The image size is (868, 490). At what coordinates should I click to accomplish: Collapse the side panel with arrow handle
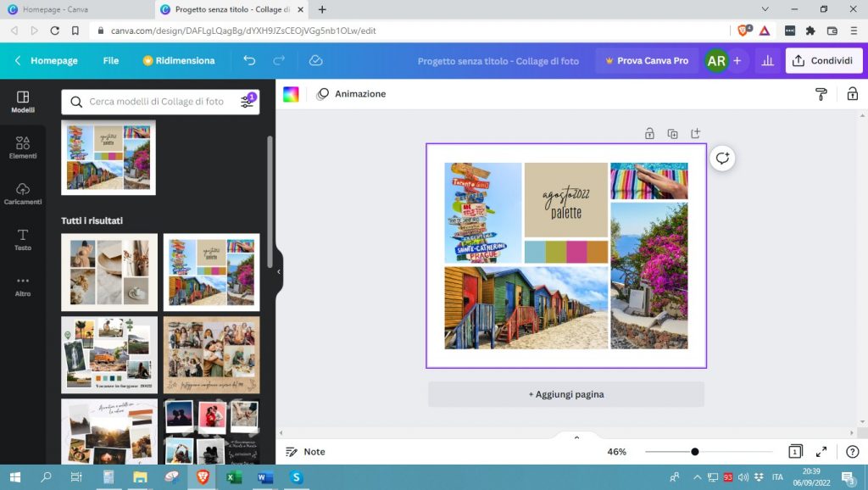pyautogui.click(x=279, y=272)
